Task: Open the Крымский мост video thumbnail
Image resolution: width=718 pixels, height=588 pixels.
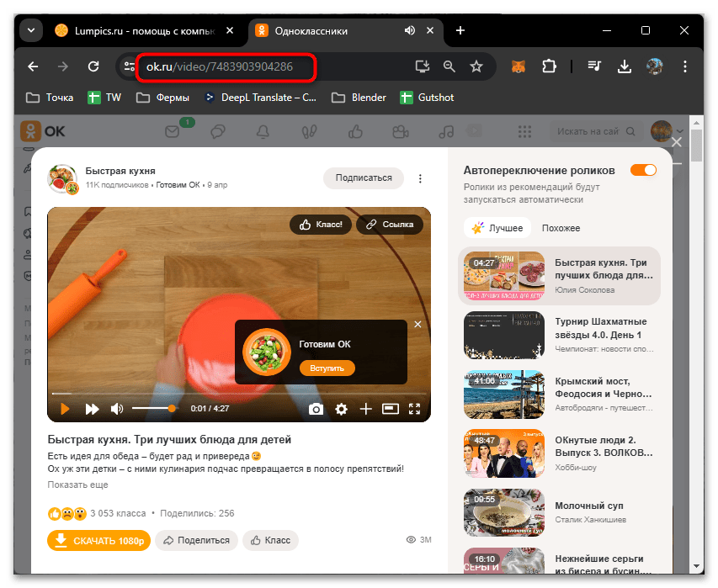Action: tap(503, 395)
